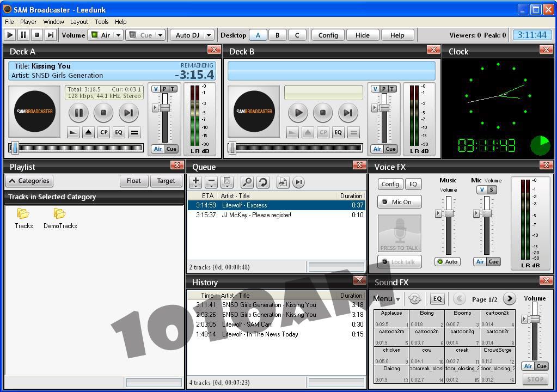Image resolution: width=557 pixels, height=392 pixels.
Task: Open the Layout menu
Action: tap(79, 22)
